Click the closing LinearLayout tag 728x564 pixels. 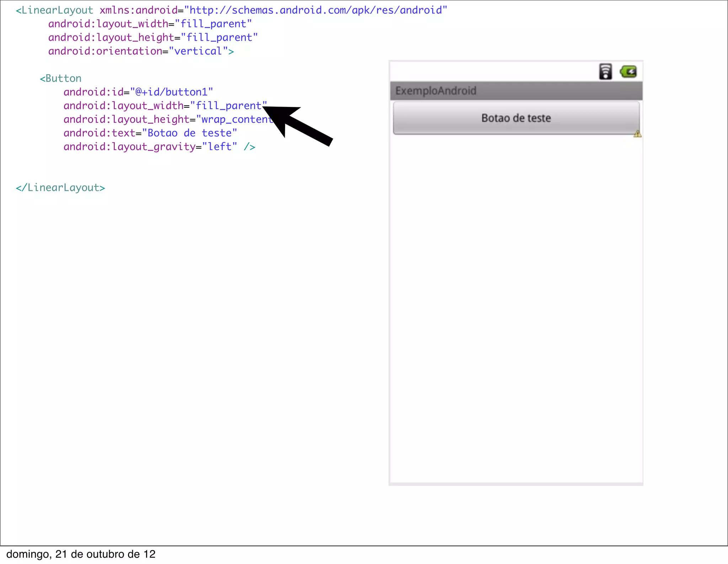tap(60, 188)
